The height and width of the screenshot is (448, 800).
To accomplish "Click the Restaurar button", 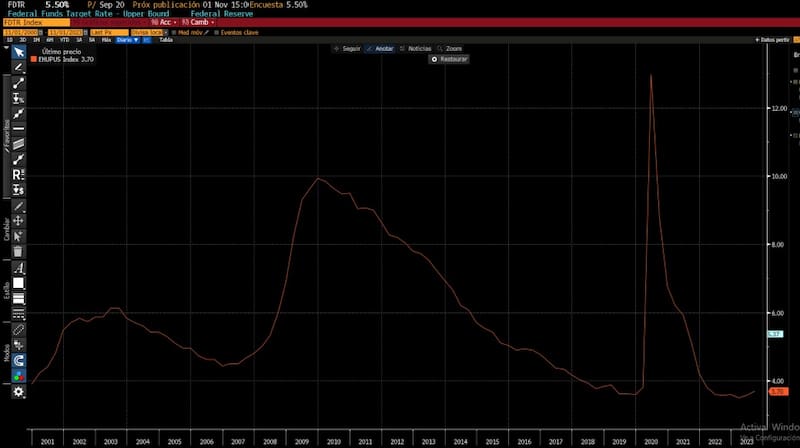I will [x=449, y=59].
